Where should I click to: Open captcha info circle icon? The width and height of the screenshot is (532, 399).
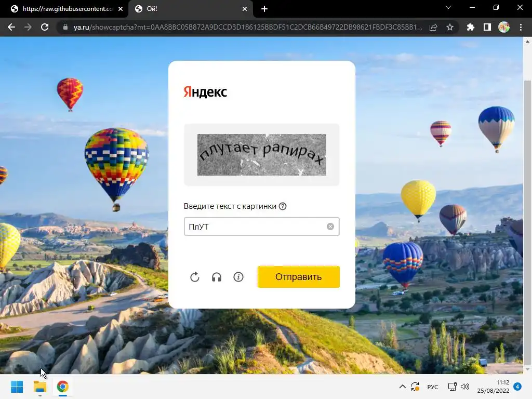(x=238, y=277)
